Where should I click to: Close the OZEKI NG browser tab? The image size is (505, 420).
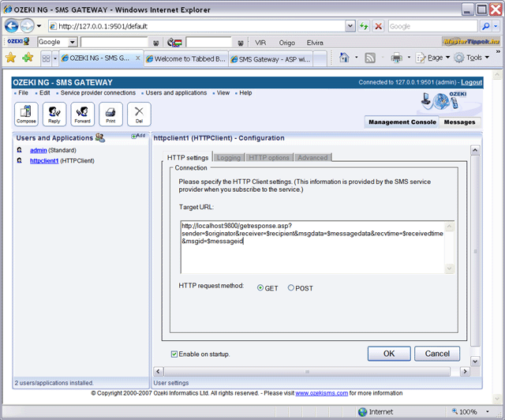tap(138, 58)
